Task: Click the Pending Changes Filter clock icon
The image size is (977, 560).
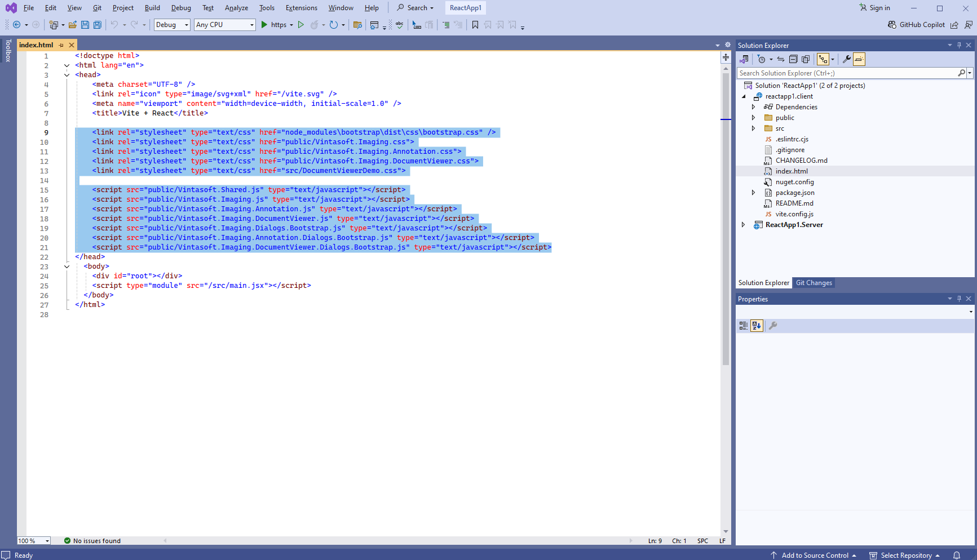Action: 762,59
